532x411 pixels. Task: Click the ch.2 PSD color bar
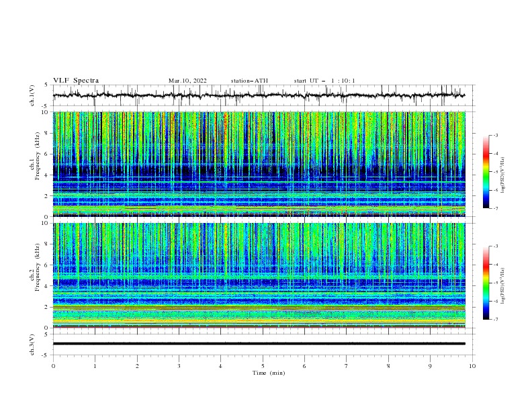coord(486,283)
